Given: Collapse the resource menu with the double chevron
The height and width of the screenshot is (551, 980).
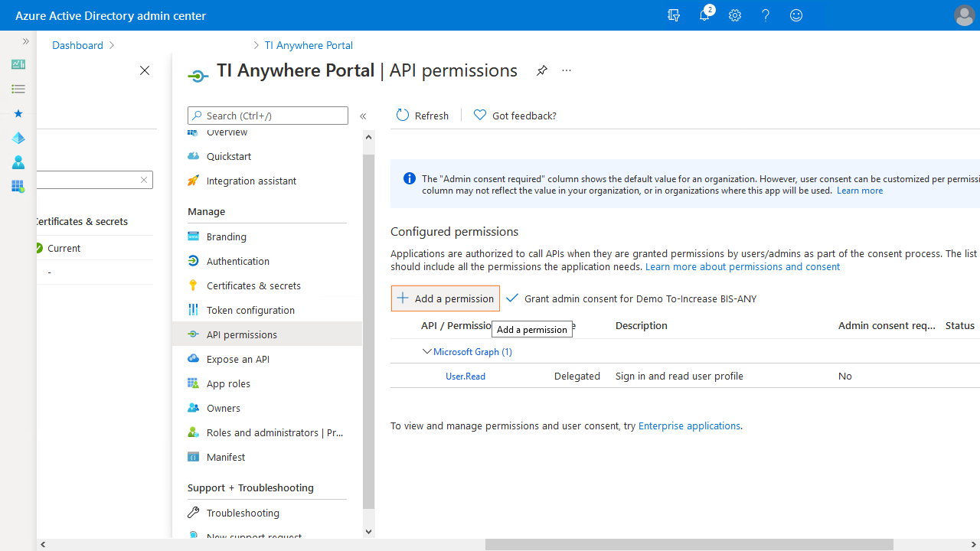Looking at the screenshot, I should pos(363,116).
